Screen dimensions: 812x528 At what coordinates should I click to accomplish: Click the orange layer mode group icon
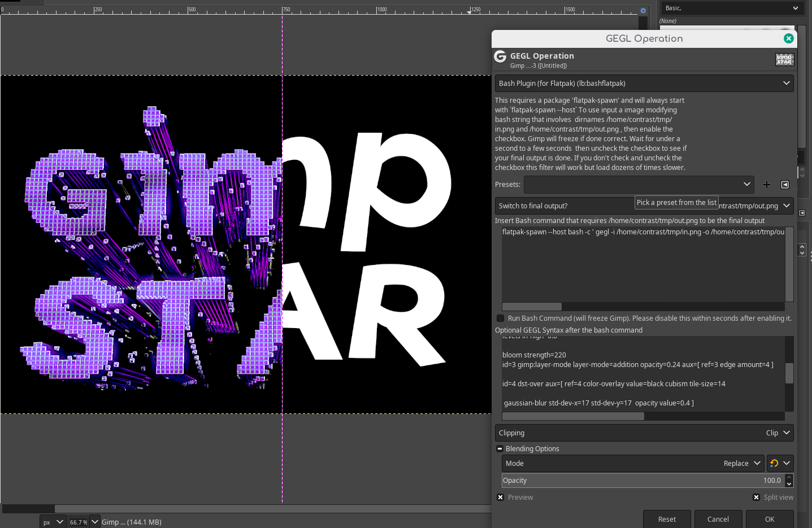pos(780,464)
